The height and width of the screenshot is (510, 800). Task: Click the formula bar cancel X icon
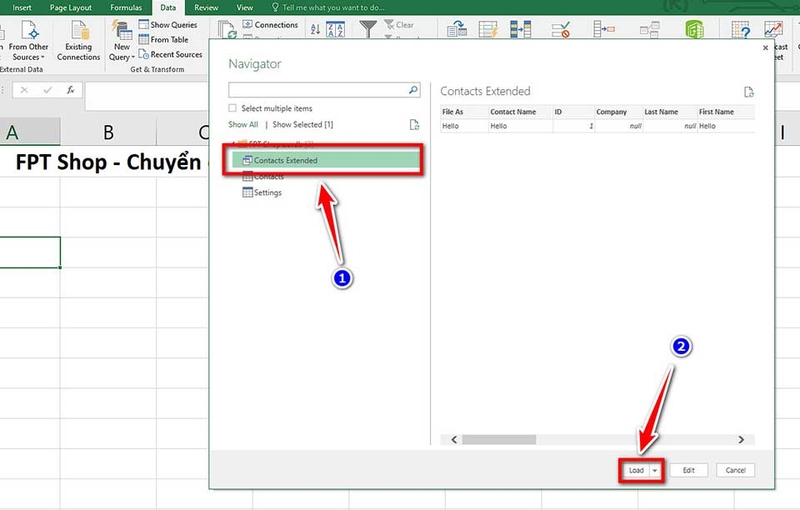24,90
